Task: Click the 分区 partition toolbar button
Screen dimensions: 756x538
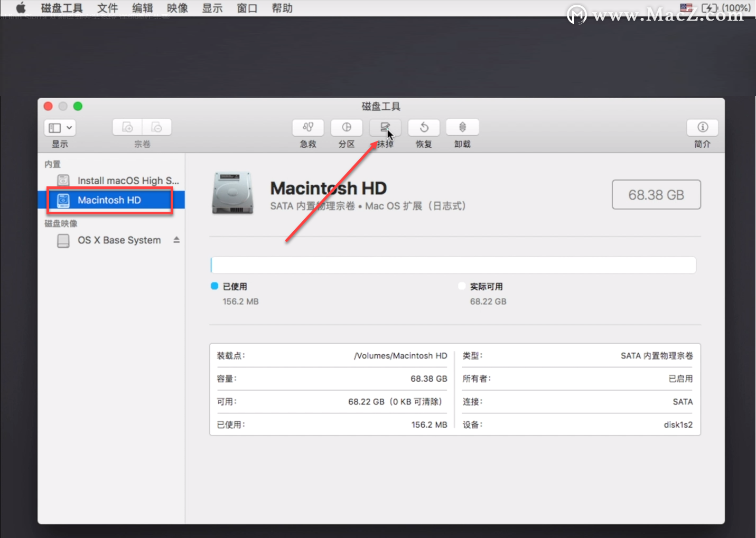Action: pos(347,127)
